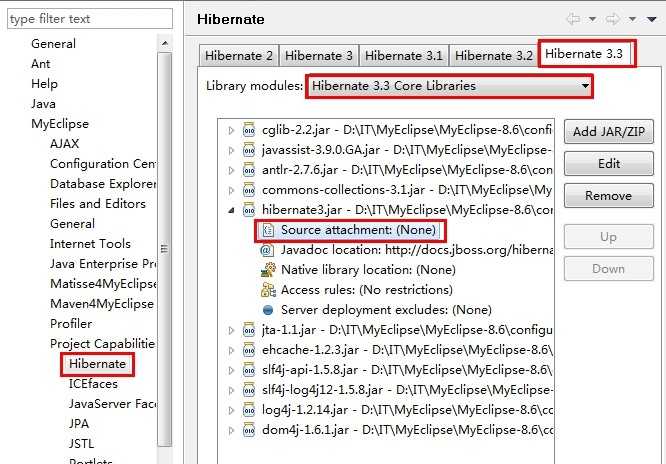Click the Down button
This screenshot has height=464, width=666.
[x=609, y=269]
